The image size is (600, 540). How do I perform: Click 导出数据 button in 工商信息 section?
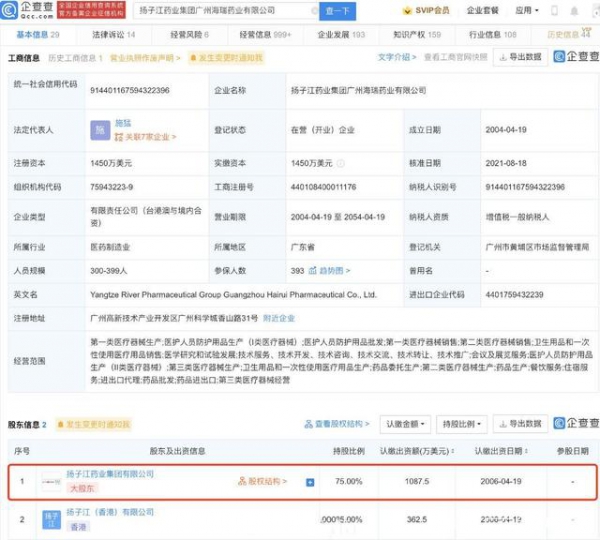click(x=520, y=57)
